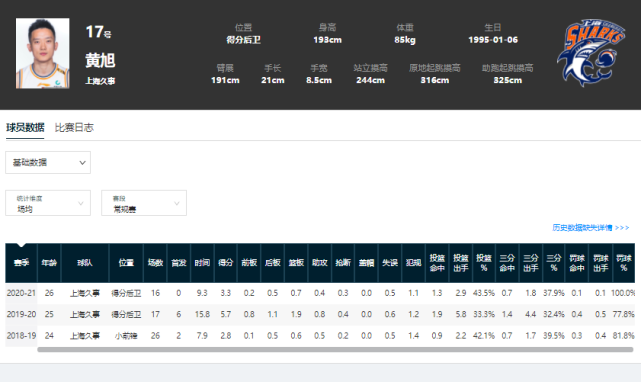
Task: Sort by 三分% column header
Action: (x=554, y=263)
